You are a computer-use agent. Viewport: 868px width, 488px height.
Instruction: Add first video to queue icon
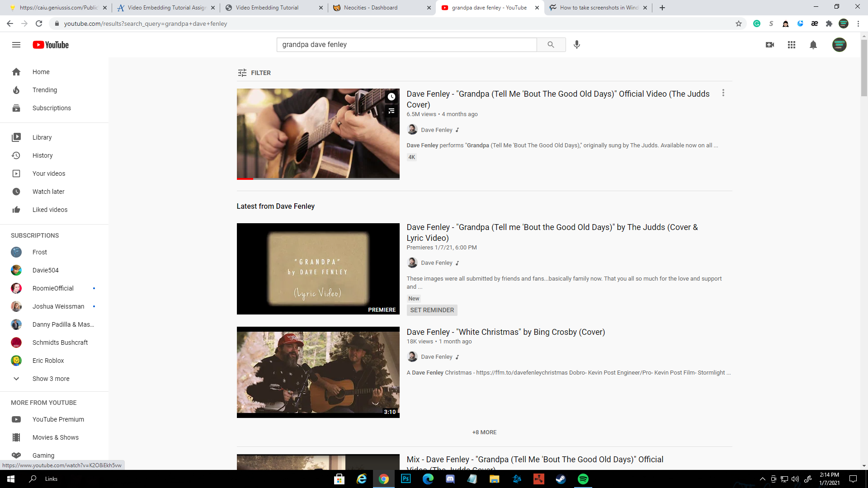point(392,111)
